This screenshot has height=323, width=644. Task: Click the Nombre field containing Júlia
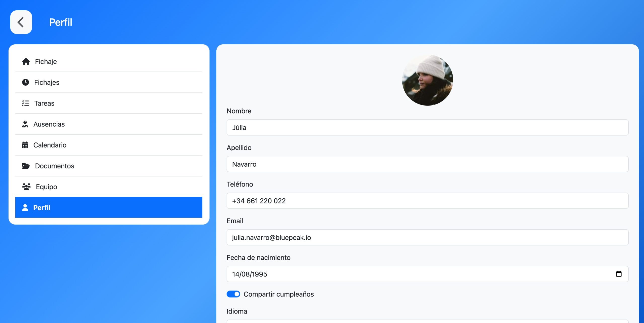(x=427, y=127)
